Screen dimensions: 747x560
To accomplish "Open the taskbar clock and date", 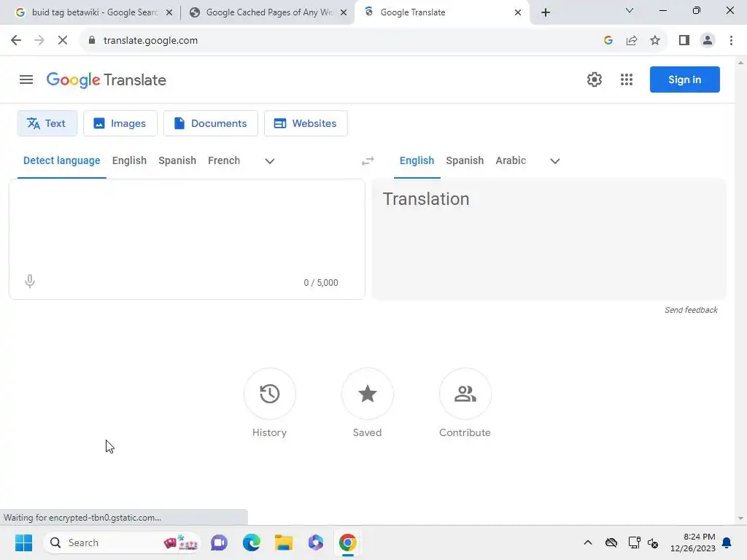I will coord(693,542).
